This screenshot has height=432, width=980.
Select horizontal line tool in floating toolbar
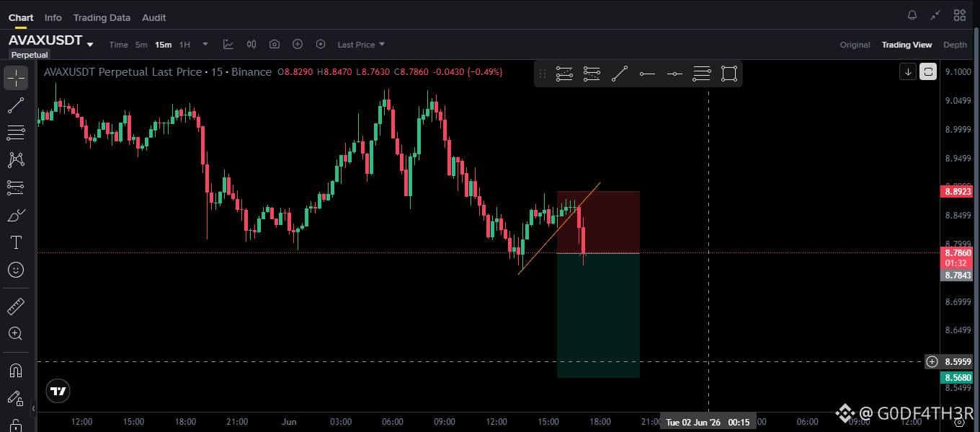674,74
